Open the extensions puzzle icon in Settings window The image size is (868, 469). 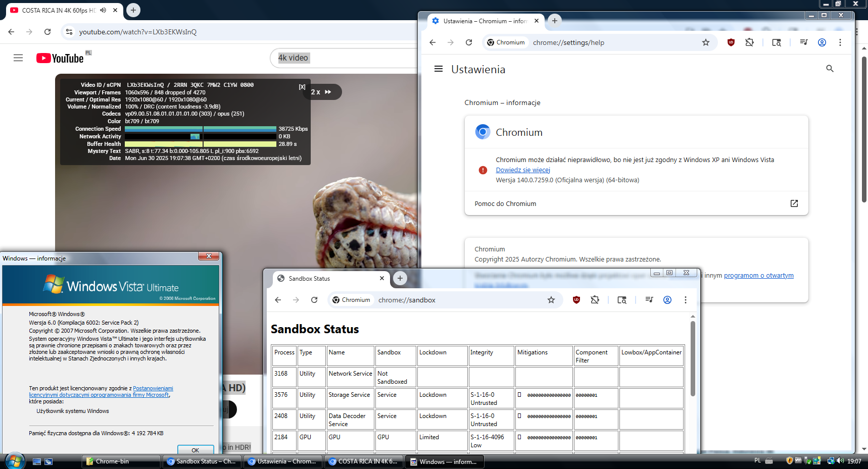tap(749, 42)
